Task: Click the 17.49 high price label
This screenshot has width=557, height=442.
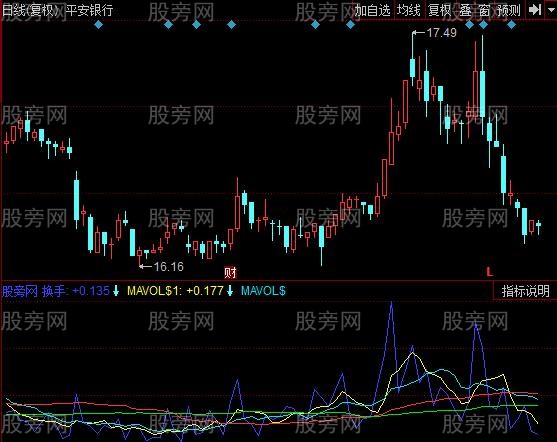Action: pos(441,33)
